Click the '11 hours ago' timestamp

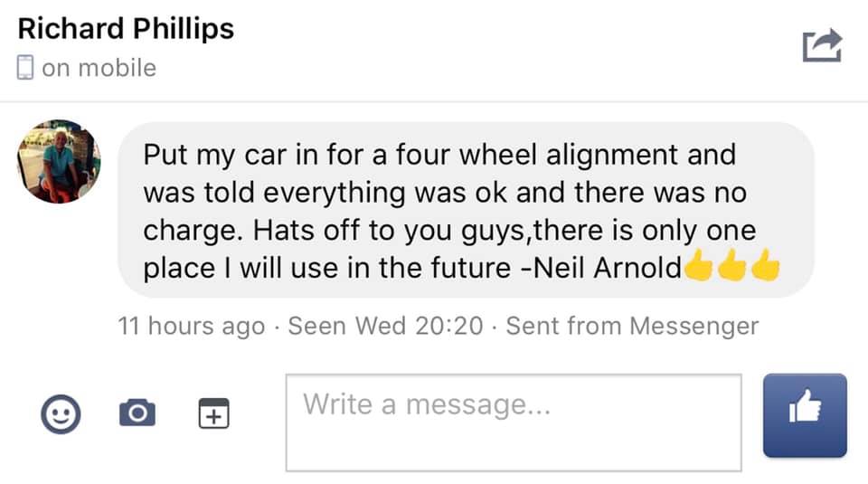click(192, 326)
